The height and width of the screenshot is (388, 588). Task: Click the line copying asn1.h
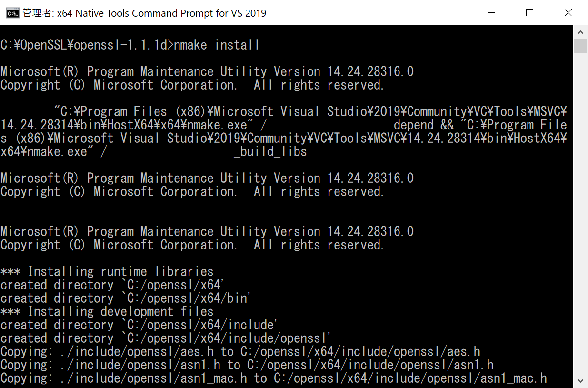pos(247,365)
